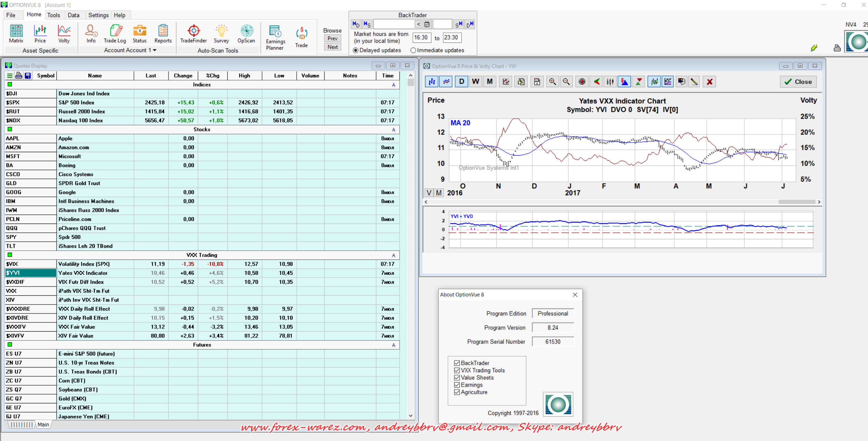Switch chart to Weekly (W) bars
The height and width of the screenshot is (441, 868).
click(x=475, y=82)
